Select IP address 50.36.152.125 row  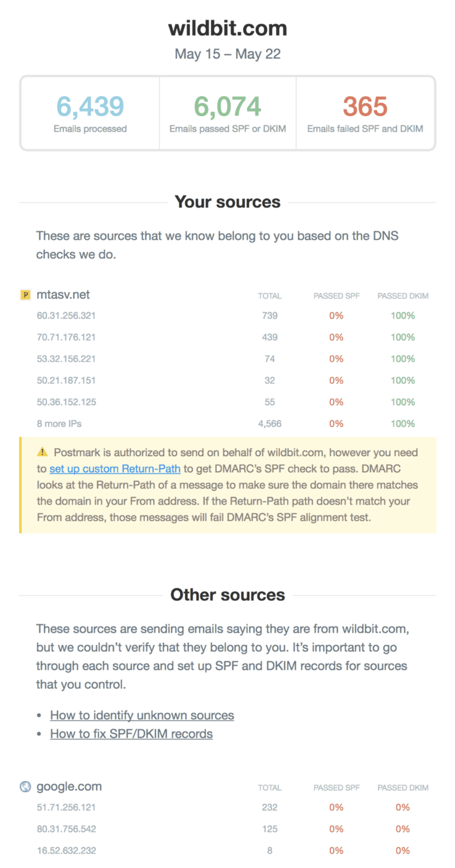coord(66,402)
